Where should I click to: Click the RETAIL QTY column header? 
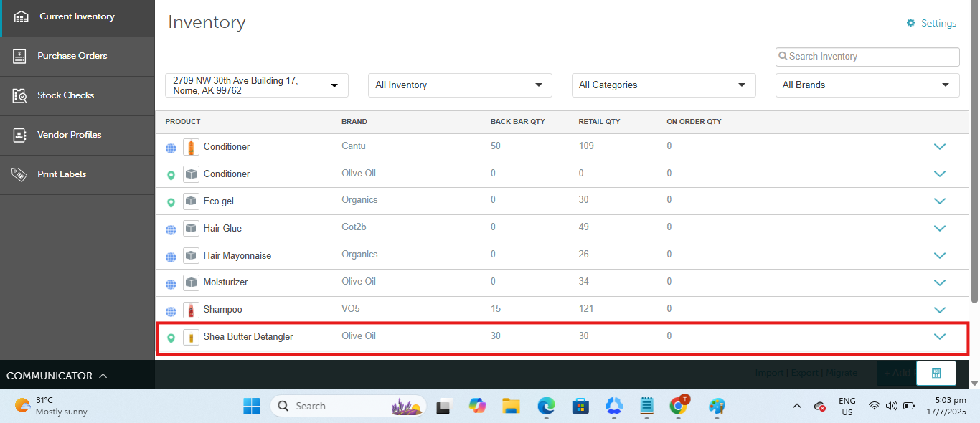coord(600,122)
